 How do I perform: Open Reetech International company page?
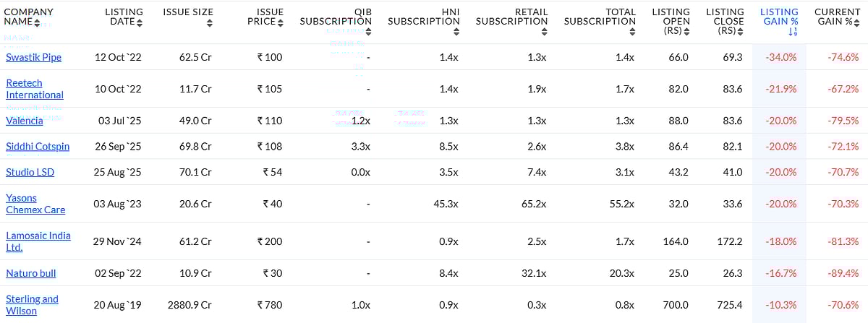[x=35, y=89]
